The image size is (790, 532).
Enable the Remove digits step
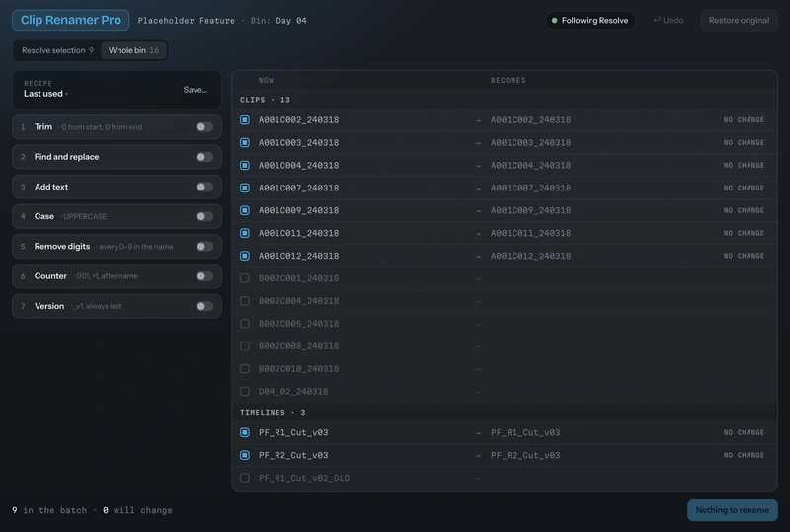click(204, 247)
